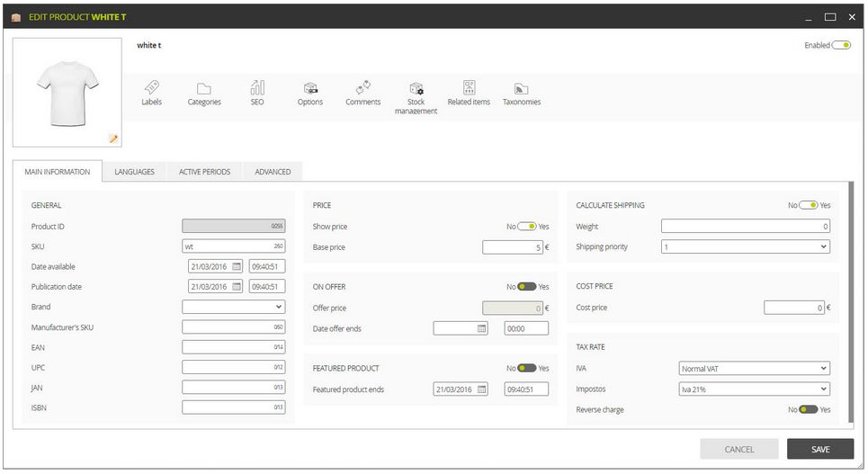
Task: Open the Labels section icon
Action: tap(152, 87)
